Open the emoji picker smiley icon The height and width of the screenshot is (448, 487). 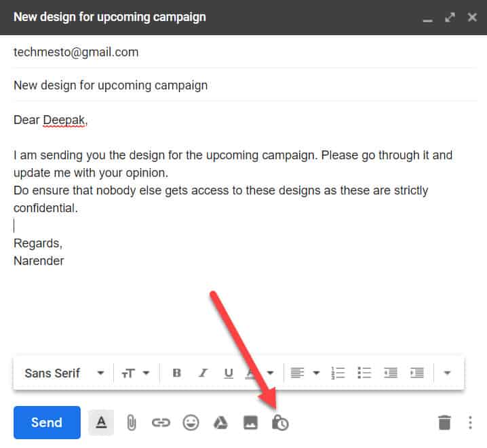(x=191, y=422)
